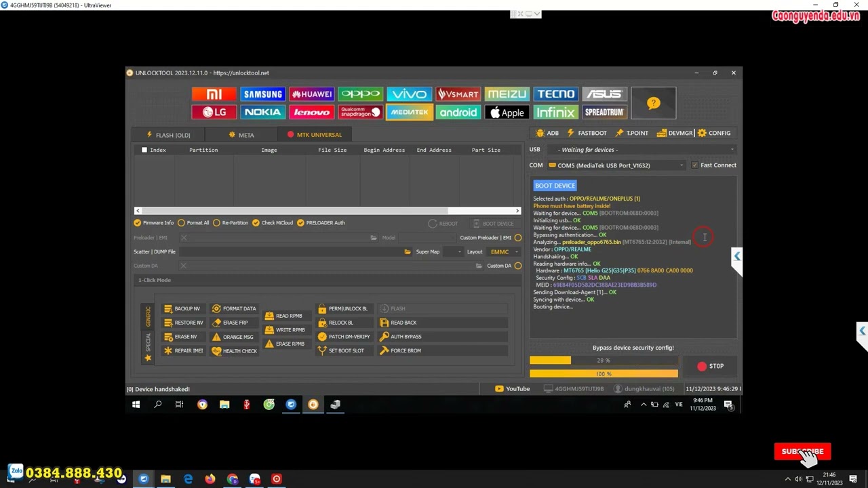868x488 pixels.
Task: Toggle the Firmware Info option
Action: click(x=154, y=223)
